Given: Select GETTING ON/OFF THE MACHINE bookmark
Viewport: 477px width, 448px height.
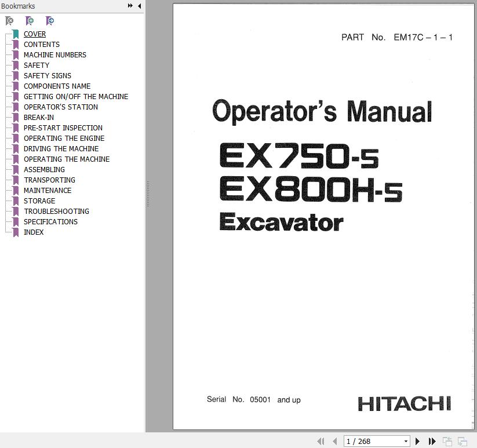Looking at the screenshot, I should [x=76, y=97].
